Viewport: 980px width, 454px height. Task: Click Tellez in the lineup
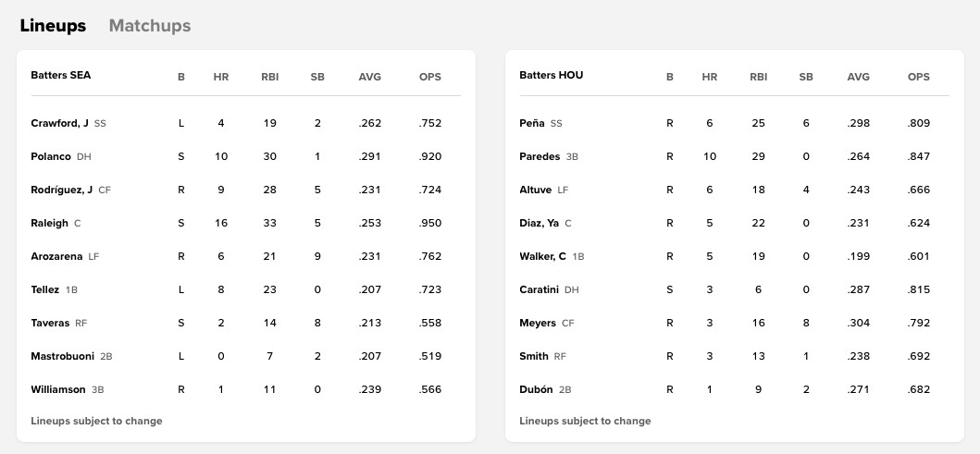[45, 289]
